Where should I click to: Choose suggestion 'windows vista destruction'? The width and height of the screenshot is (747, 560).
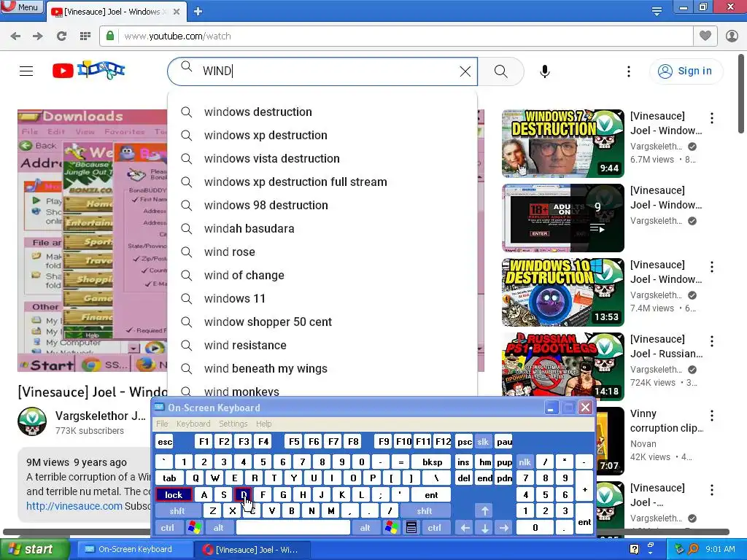pos(322,158)
